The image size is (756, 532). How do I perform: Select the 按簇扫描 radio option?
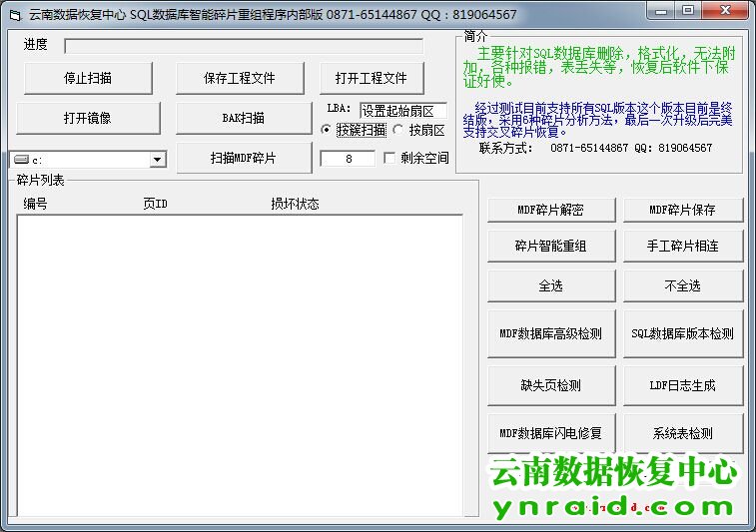coord(327,131)
